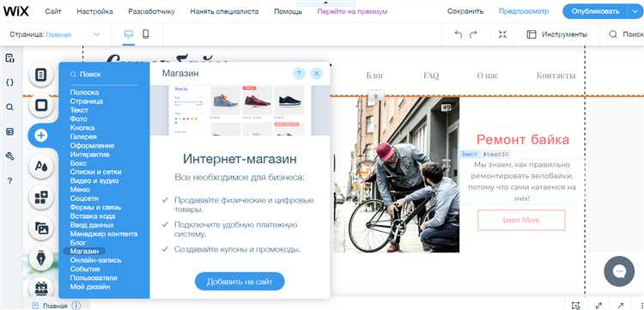
Task: Switch to mobile editor view
Action: click(x=145, y=34)
